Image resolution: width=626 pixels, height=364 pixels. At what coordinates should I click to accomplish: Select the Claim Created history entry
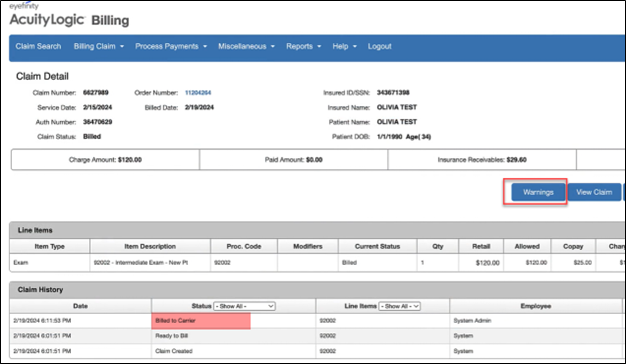316,351
